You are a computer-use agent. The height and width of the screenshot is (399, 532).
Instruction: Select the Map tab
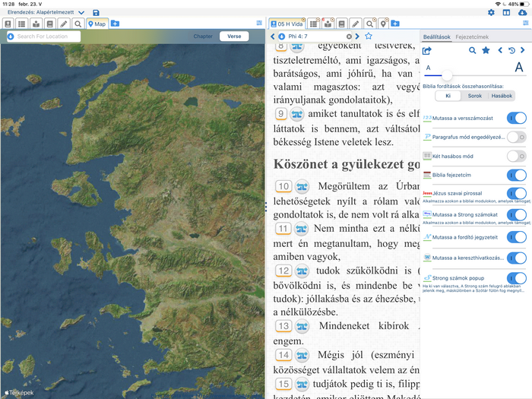(x=97, y=24)
